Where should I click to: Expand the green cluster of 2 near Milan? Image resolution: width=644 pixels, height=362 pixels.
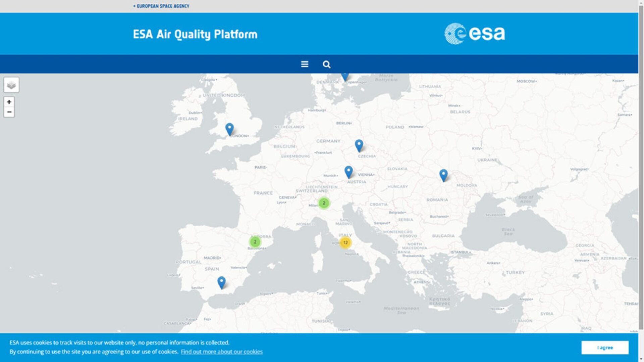(324, 203)
